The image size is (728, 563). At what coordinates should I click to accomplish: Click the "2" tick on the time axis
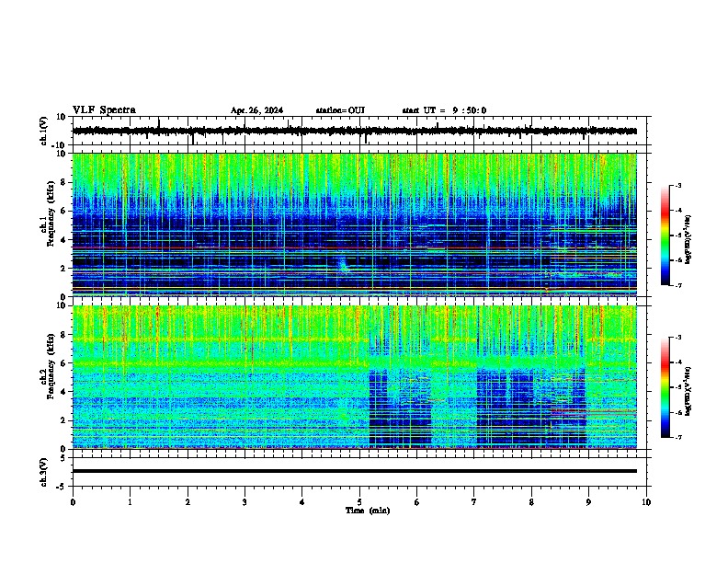click(x=188, y=502)
